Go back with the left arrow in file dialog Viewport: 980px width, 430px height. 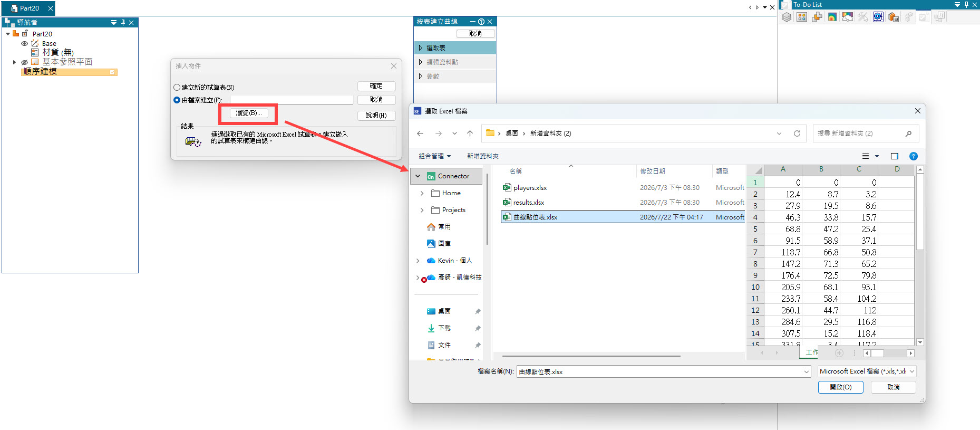420,133
